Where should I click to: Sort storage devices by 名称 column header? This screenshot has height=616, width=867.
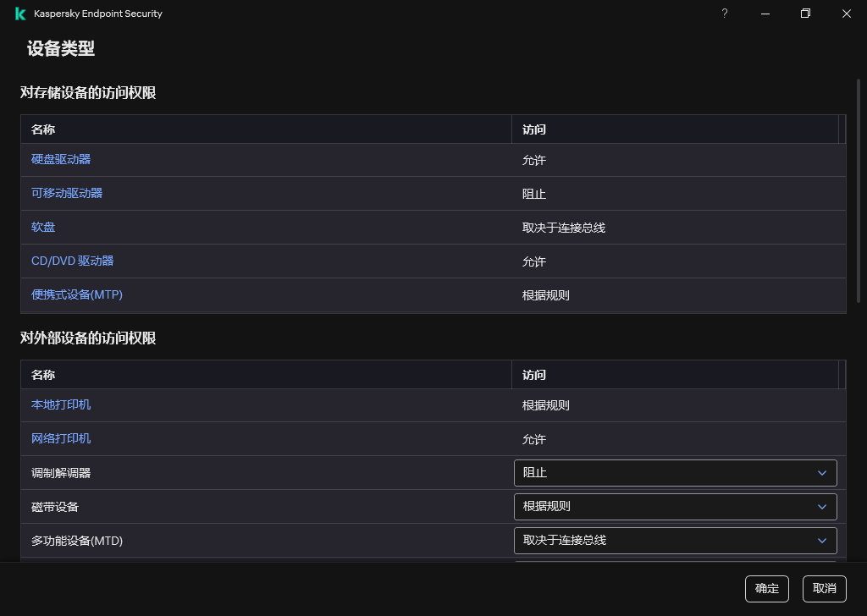pos(43,129)
